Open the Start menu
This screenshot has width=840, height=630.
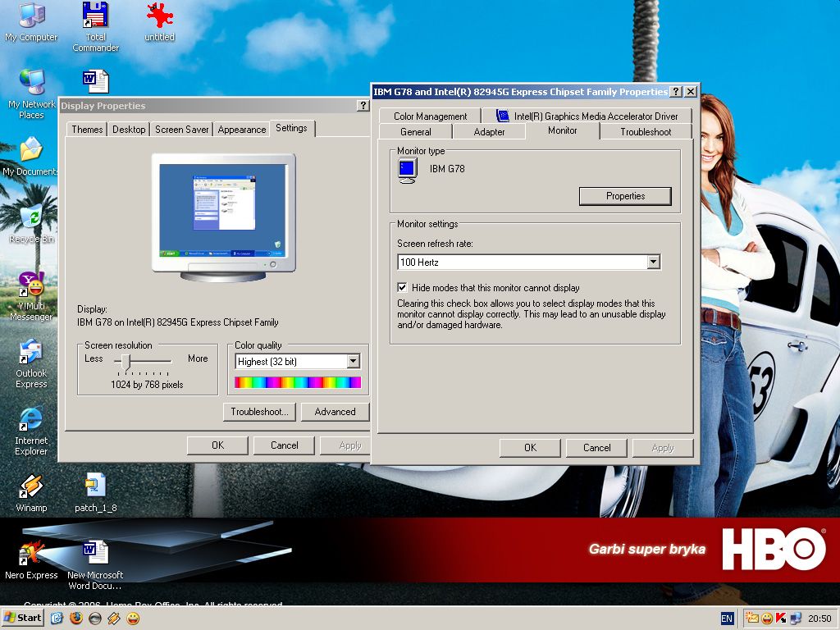coord(23,619)
